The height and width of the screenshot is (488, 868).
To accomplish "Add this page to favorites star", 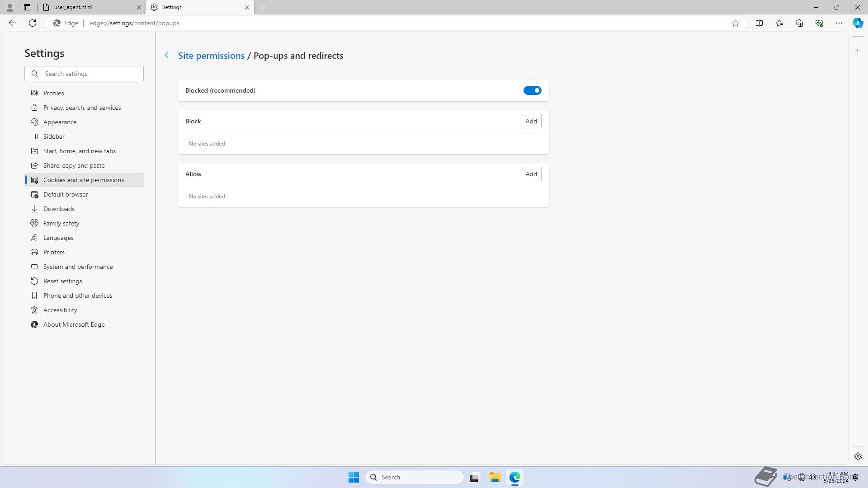I will click(x=736, y=23).
